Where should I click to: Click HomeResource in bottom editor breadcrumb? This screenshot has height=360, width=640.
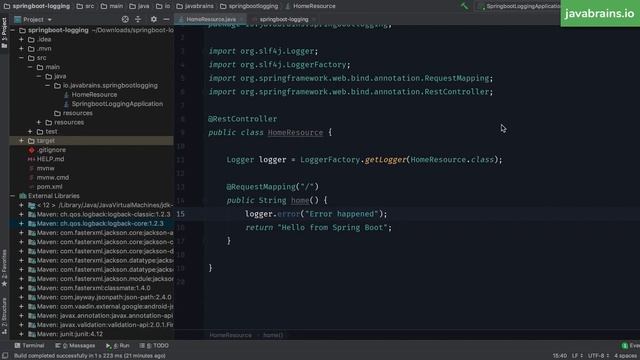pyautogui.click(x=231, y=335)
